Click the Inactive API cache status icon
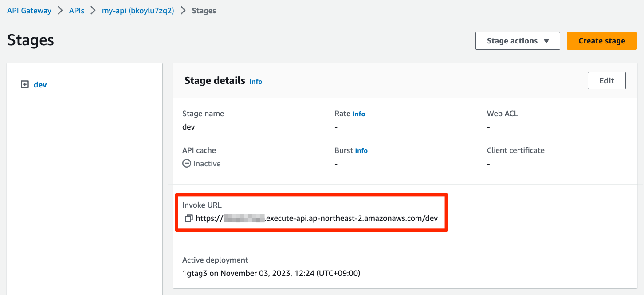The width and height of the screenshot is (644, 295). [187, 164]
